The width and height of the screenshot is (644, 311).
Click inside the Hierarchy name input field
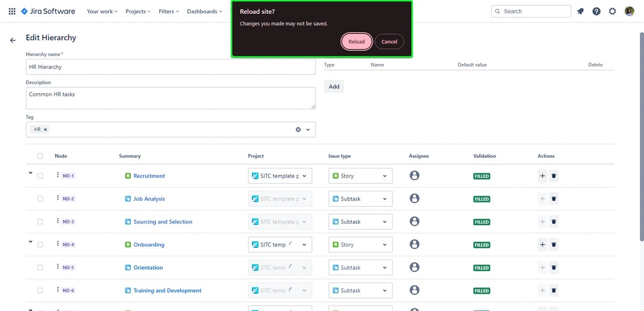click(x=171, y=66)
